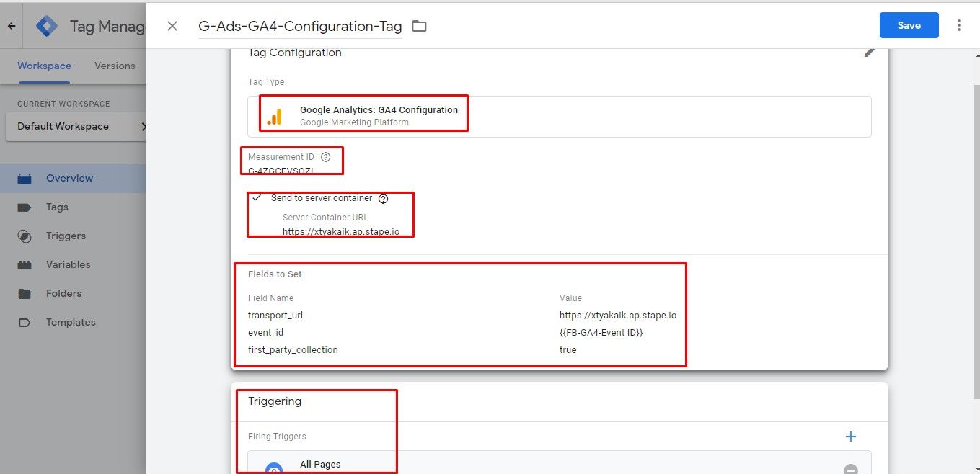Viewport: 980px width, 474px height.
Task: Open the help icon beside Measurement ID
Action: (x=325, y=157)
